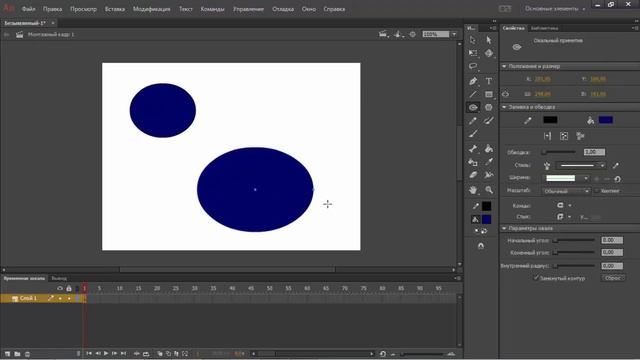Open the stage zoom percentage dropdown
This screenshot has height=360, width=640.
pyautogui.click(x=454, y=34)
